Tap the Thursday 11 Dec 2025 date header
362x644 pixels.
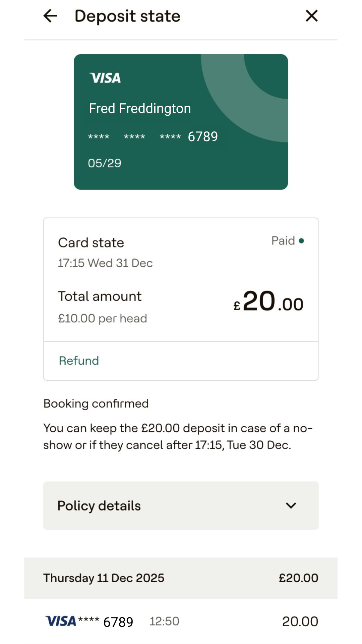point(104,578)
